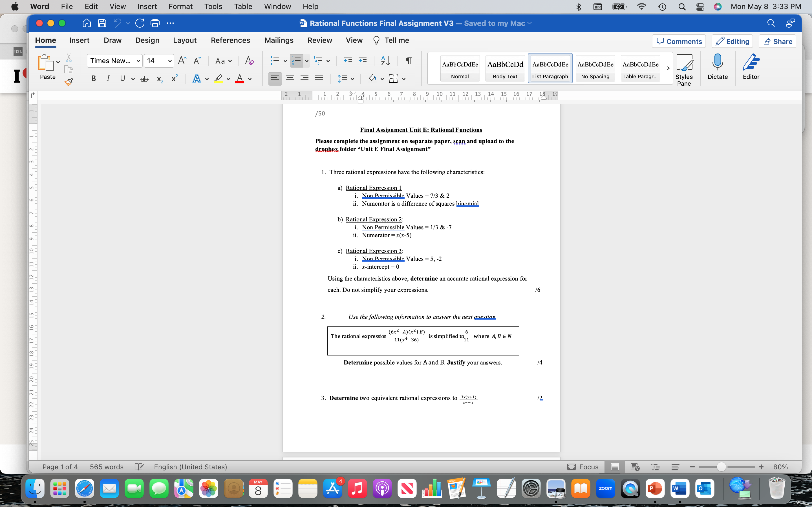Apply the No Spacing style
The width and height of the screenshot is (812, 507).
tap(595, 68)
